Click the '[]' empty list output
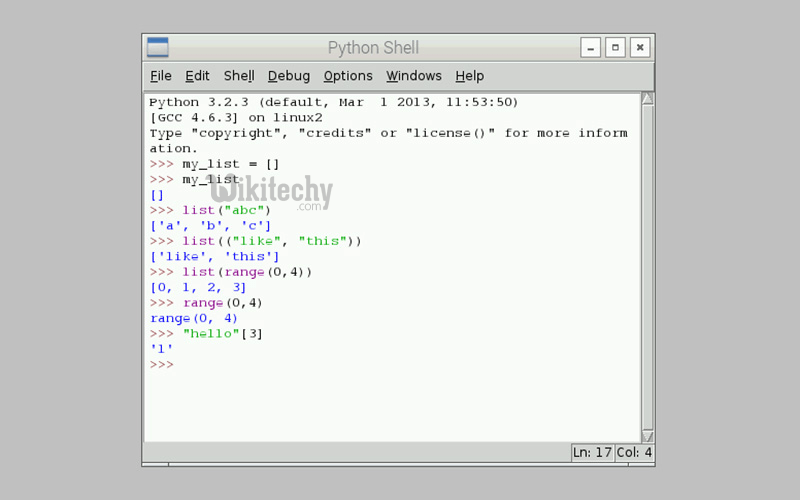Viewport: 800px width, 500px height. [x=157, y=195]
